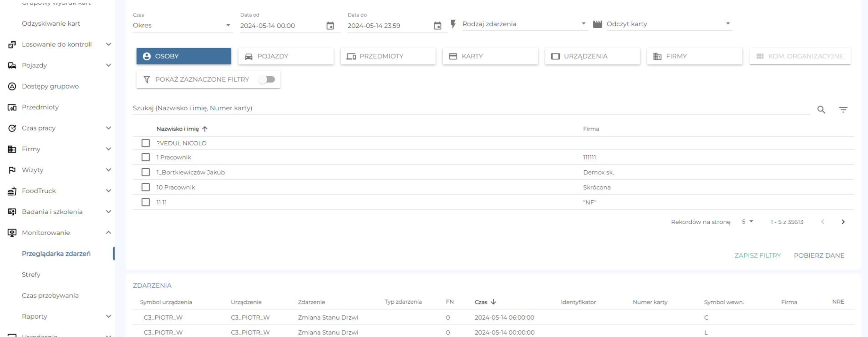Switch to the URZĄDZENIA tab
The image size is (868, 337).
pos(592,56)
